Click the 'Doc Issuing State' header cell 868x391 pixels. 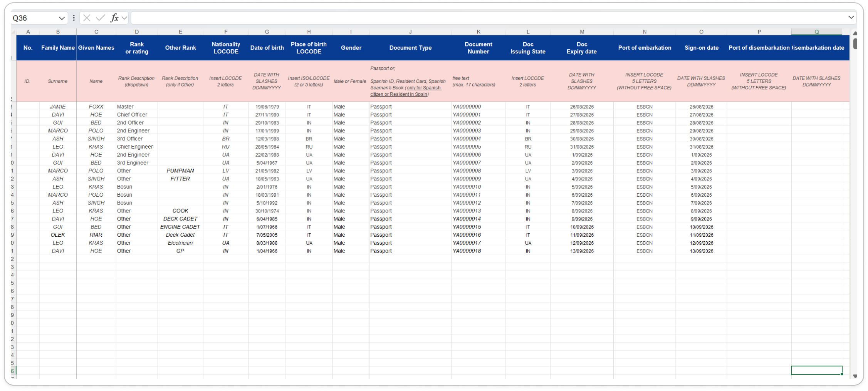tap(528, 48)
